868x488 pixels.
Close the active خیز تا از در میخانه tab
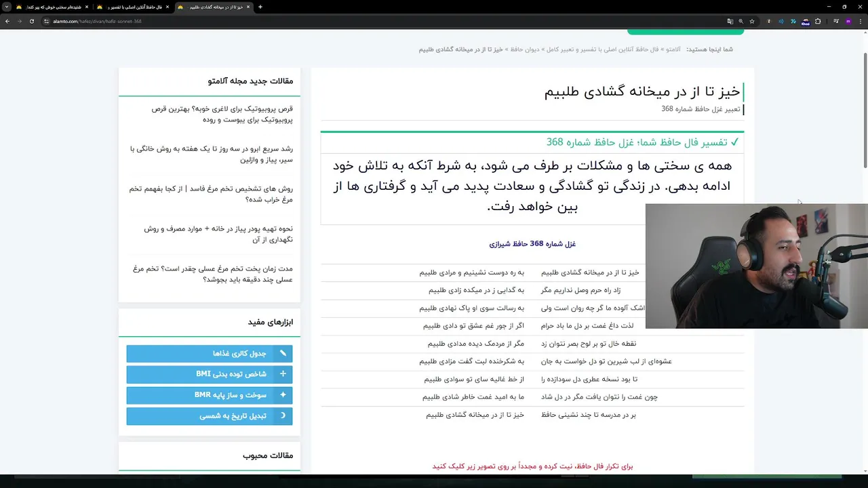[248, 7]
